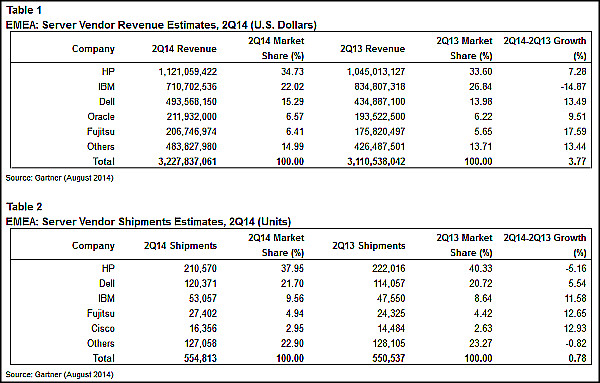Click HP 2Q13 shipment share 40.33
The height and width of the screenshot is (383, 600).
tap(481, 268)
